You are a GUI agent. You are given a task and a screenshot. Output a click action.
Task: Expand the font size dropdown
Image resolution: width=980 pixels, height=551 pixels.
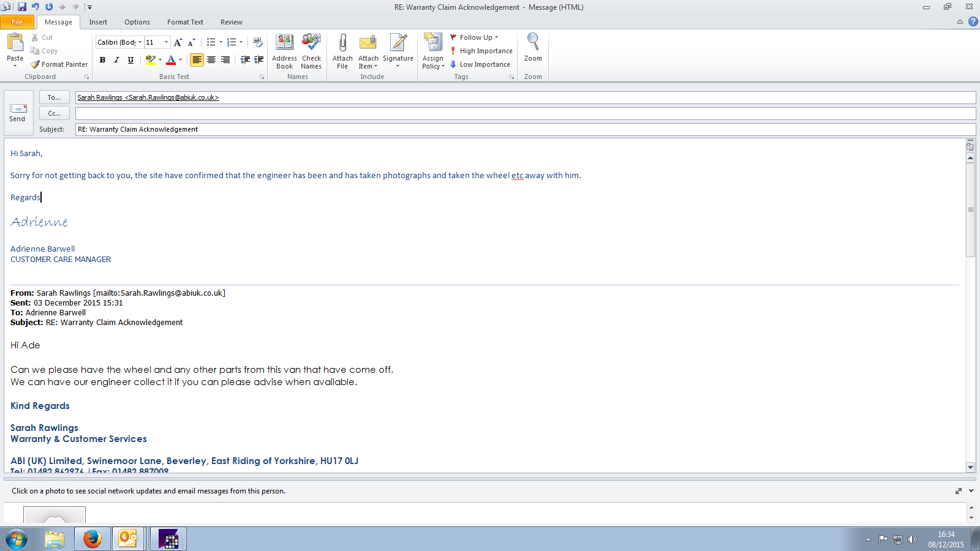pyautogui.click(x=166, y=42)
